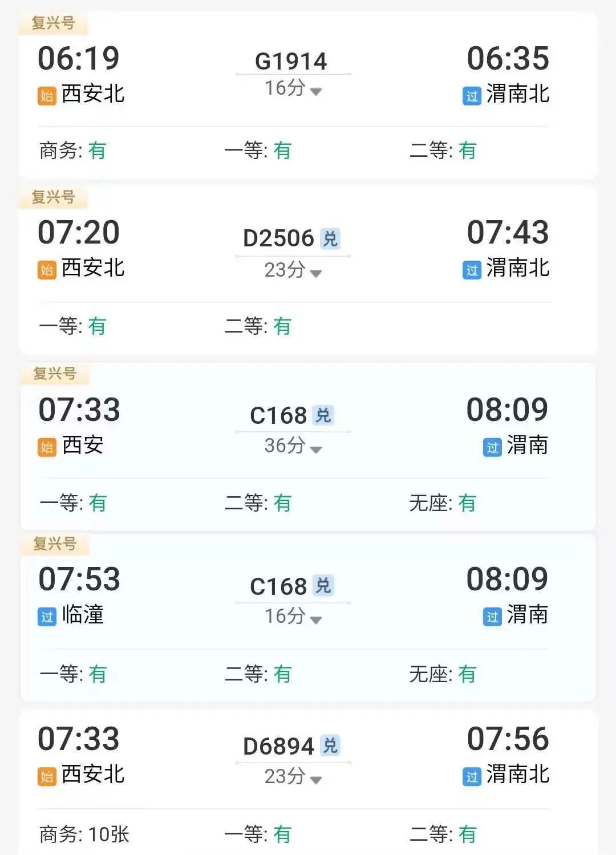Open train number G1914 details
Screen dimensions: 616x855
[291, 61]
